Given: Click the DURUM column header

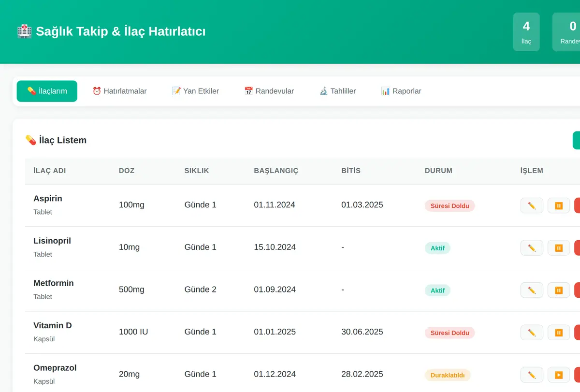Looking at the screenshot, I should point(438,171).
